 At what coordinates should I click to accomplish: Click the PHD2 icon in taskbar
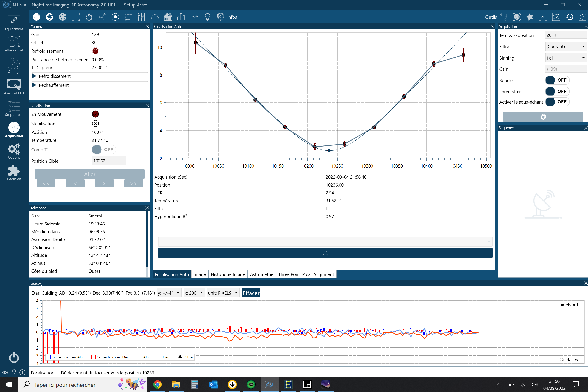(251, 384)
